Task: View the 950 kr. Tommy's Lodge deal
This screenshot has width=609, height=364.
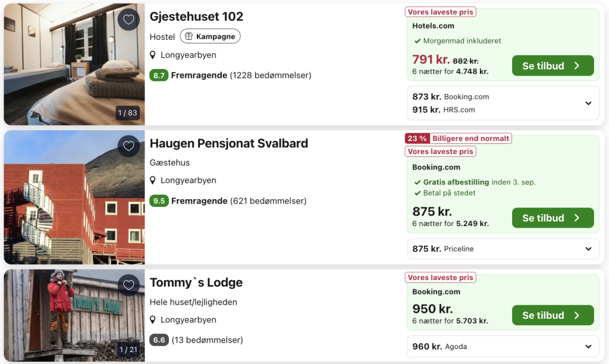Action: point(553,315)
